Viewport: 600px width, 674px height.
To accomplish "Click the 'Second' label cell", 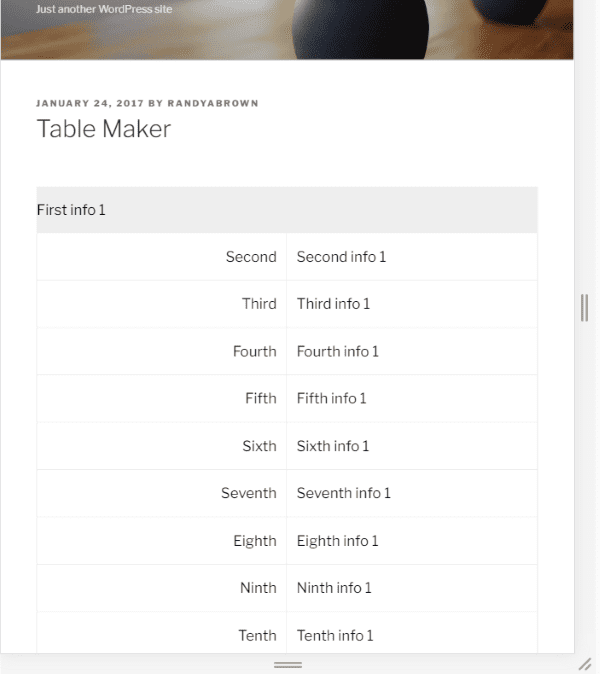I will [251, 257].
